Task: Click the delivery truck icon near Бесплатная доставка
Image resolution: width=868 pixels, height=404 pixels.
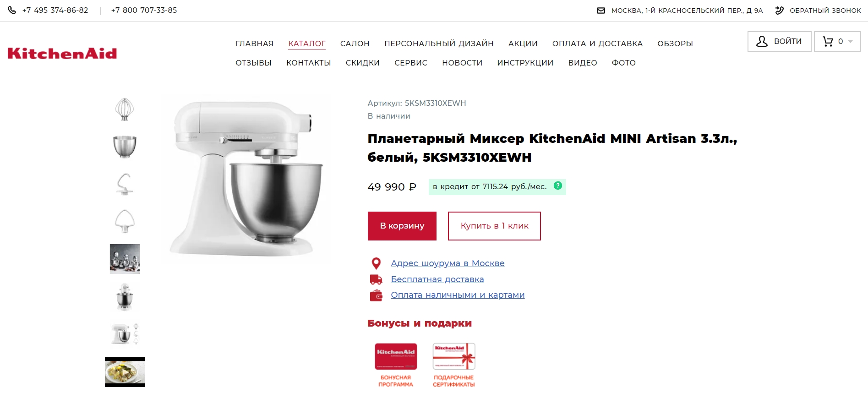Action: [x=377, y=279]
